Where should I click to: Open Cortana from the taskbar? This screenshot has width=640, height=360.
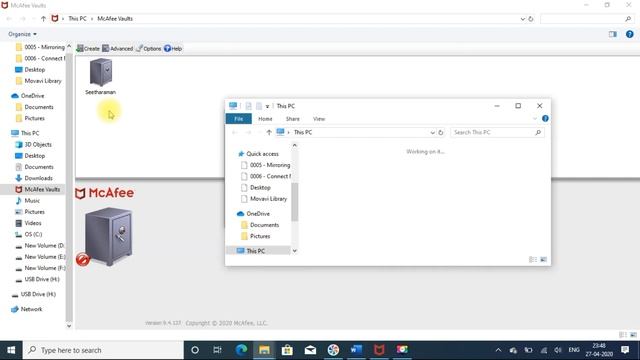(x=195, y=350)
